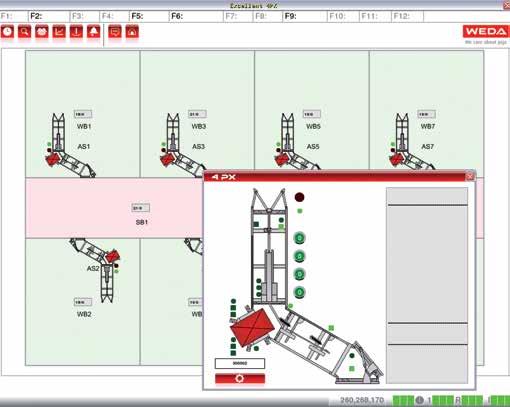This screenshot has height=407, width=510.
Task: Click the value field above WB1
Action: point(83,114)
